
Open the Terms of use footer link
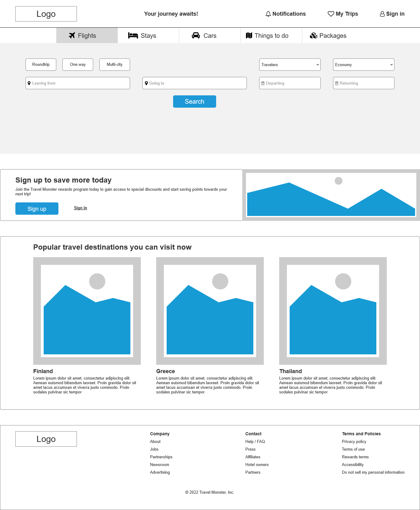coord(353,449)
